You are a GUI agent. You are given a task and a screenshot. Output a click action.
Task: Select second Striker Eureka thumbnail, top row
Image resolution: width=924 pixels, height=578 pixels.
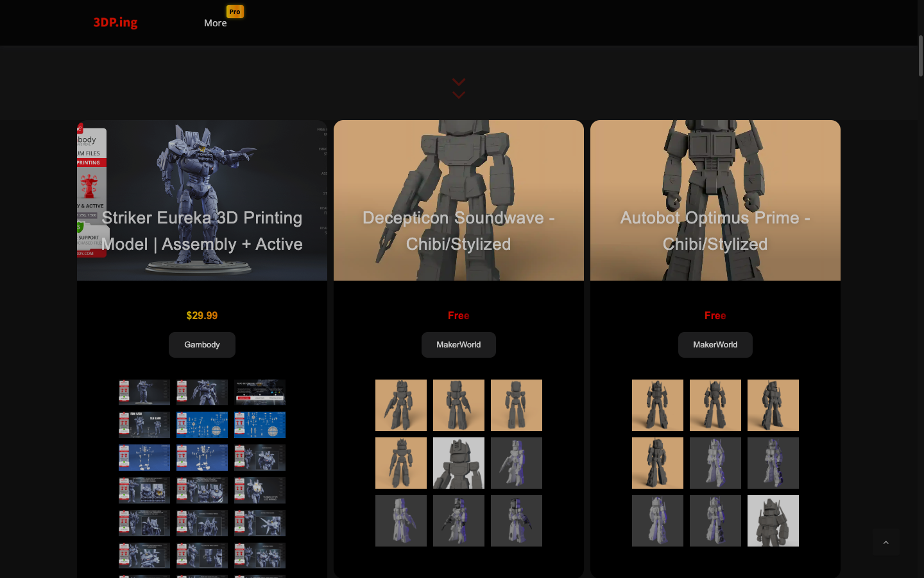coord(202,392)
